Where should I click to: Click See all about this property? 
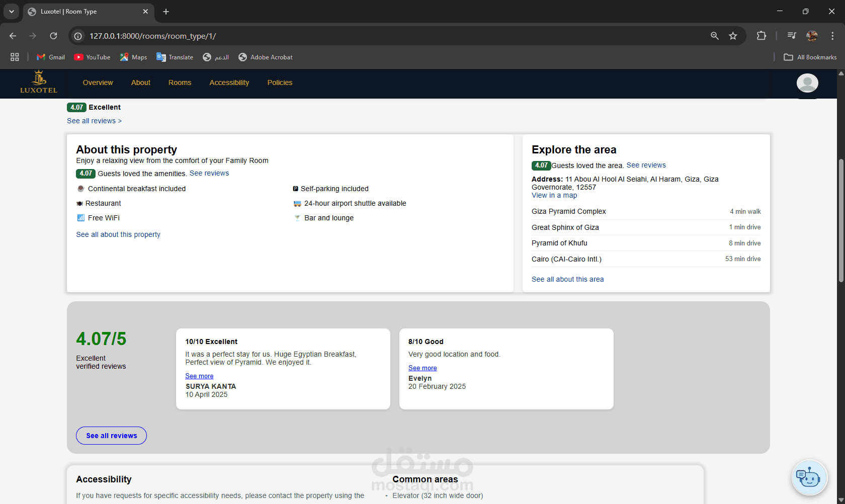(x=118, y=235)
